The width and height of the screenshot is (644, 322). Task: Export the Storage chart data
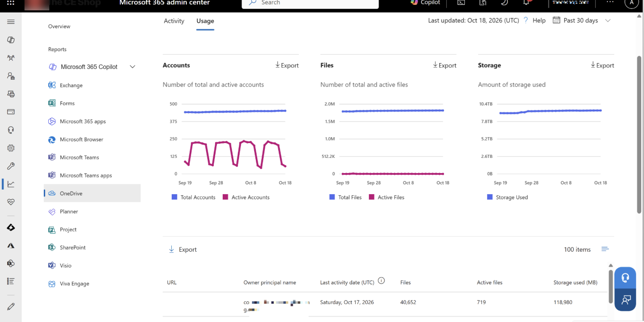[x=602, y=65]
